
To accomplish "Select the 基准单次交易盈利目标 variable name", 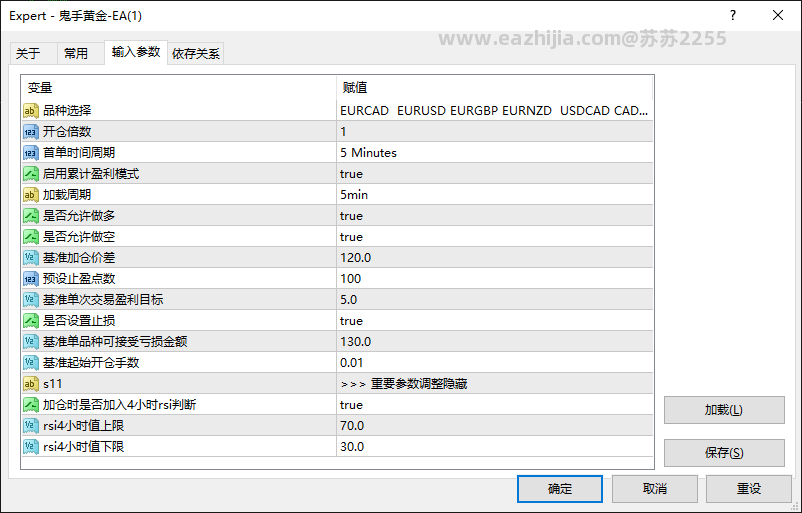I will coord(103,300).
